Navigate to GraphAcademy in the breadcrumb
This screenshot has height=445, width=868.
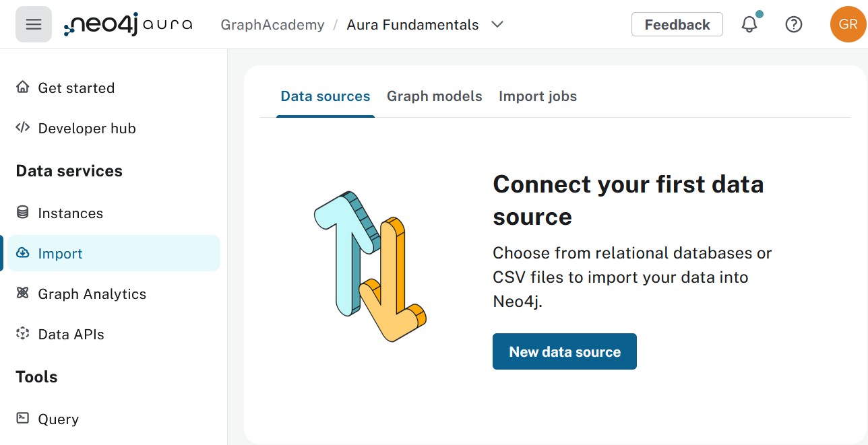(x=272, y=24)
